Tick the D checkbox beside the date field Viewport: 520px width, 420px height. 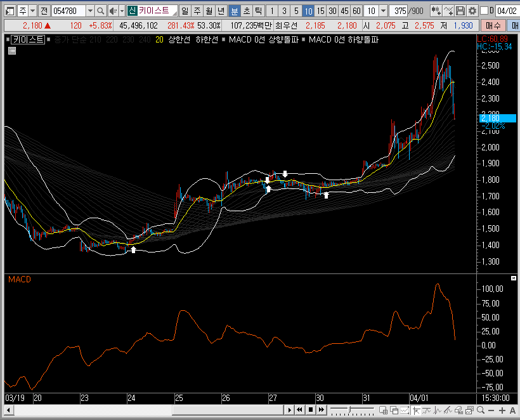point(484,11)
